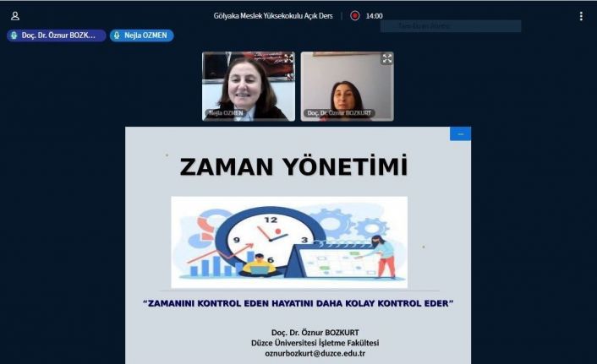Click microphone icon on Nejla OZMEN chip

117,35
